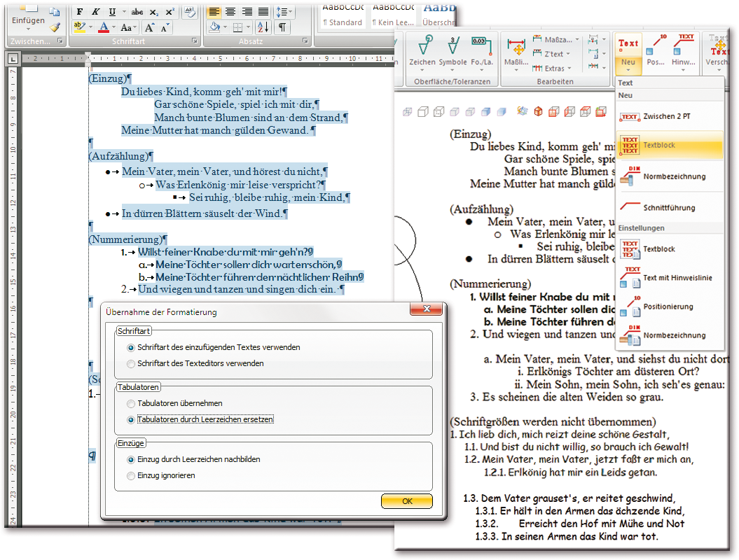Apply strikethrough formatting
This screenshot has width=739, height=560.
click(x=137, y=12)
